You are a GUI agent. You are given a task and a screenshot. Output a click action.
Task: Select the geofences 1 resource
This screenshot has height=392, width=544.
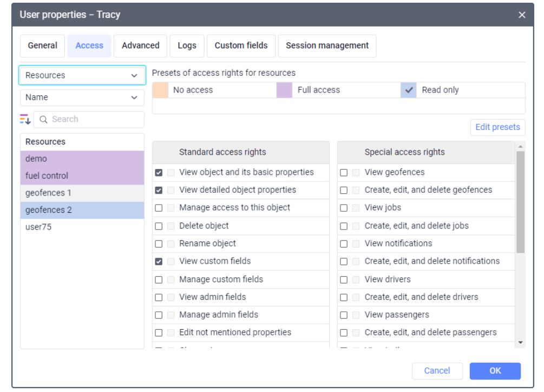(x=82, y=193)
